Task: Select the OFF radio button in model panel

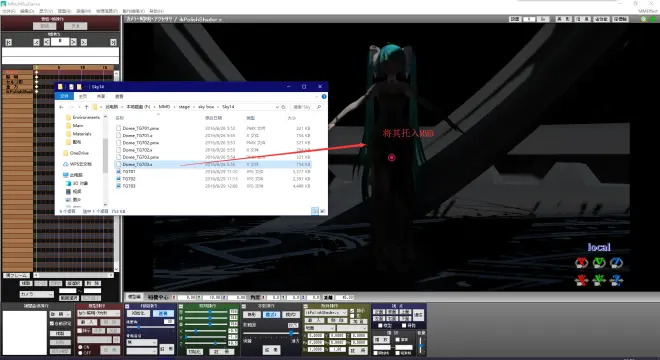Action: point(80,353)
